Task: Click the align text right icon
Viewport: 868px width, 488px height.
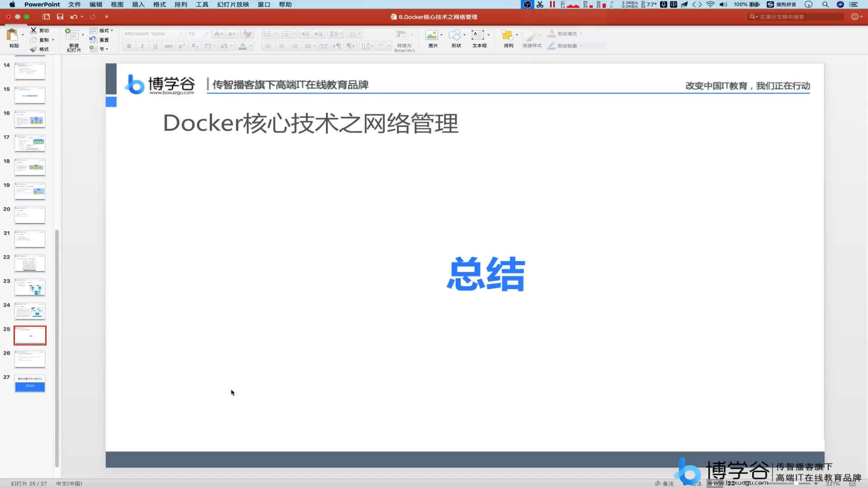Action: coord(295,46)
